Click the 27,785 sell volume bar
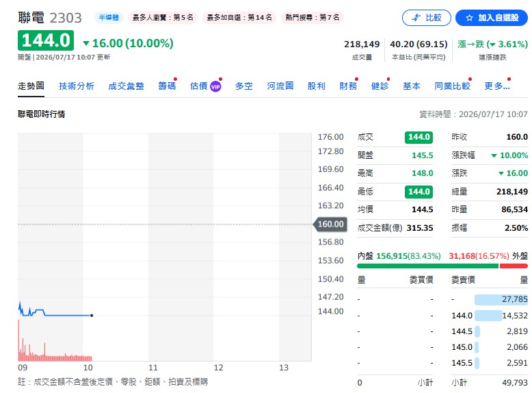 [x=501, y=299]
